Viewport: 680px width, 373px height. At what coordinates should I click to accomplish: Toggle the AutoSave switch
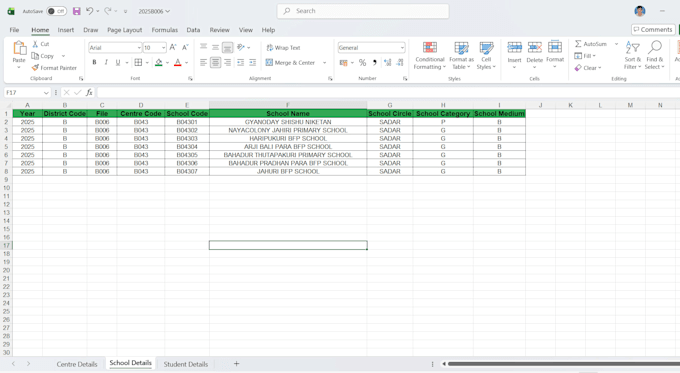(x=56, y=11)
